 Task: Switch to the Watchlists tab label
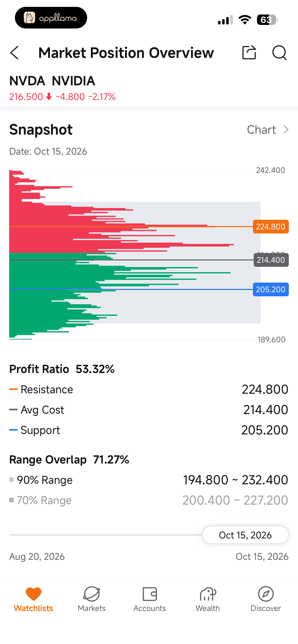tap(33, 608)
